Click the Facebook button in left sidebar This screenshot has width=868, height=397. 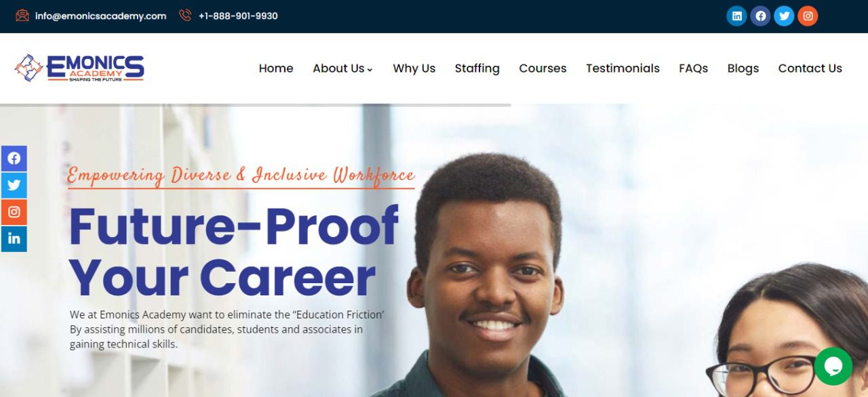[14, 159]
